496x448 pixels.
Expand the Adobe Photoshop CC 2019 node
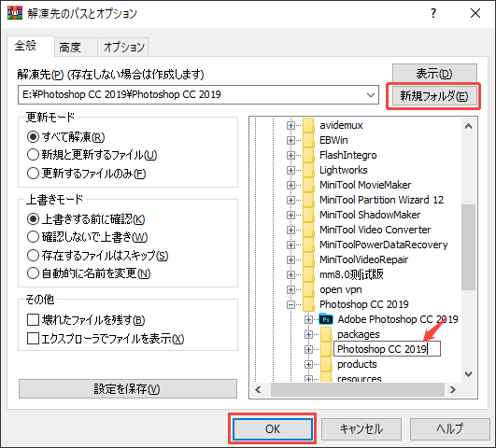coord(308,319)
